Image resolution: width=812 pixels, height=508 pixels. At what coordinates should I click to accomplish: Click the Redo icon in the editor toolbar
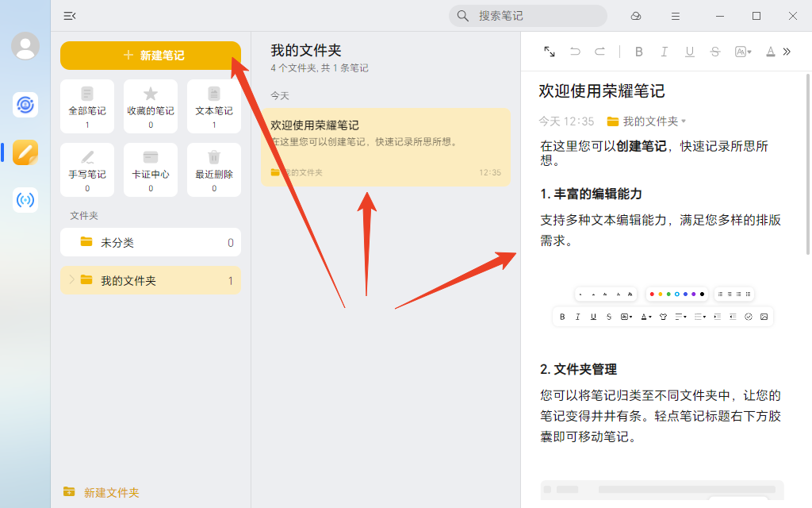(x=600, y=52)
